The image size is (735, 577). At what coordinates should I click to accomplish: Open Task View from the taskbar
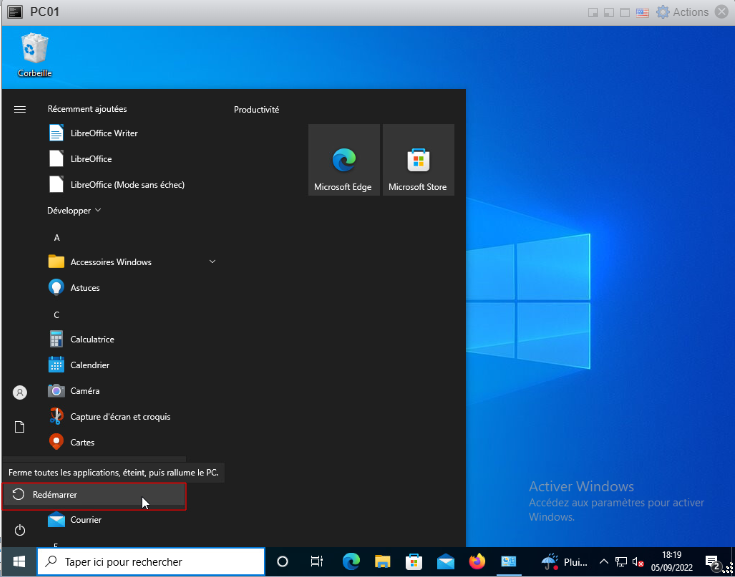[x=316, y=562]
